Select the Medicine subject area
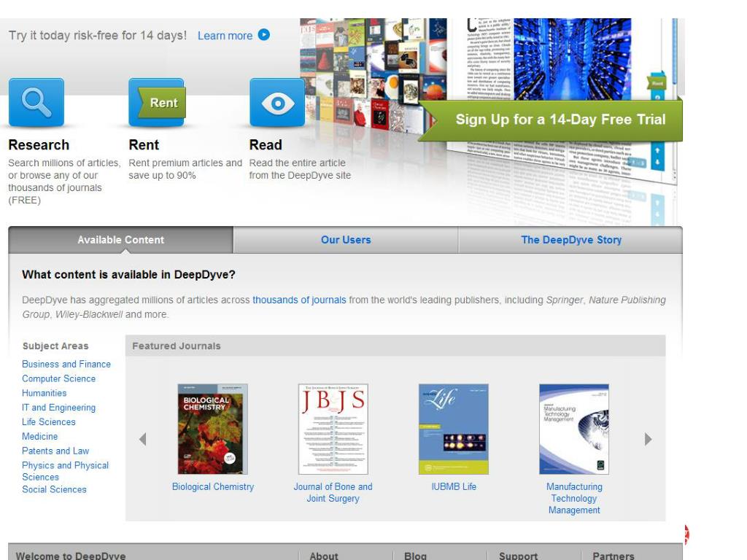 pyautogui.click(x=39, y=436)
